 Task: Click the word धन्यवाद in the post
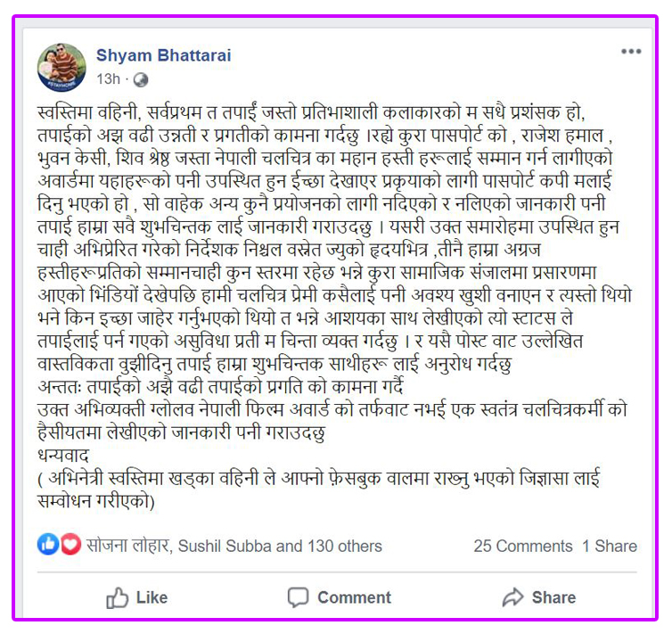(63, 456)
